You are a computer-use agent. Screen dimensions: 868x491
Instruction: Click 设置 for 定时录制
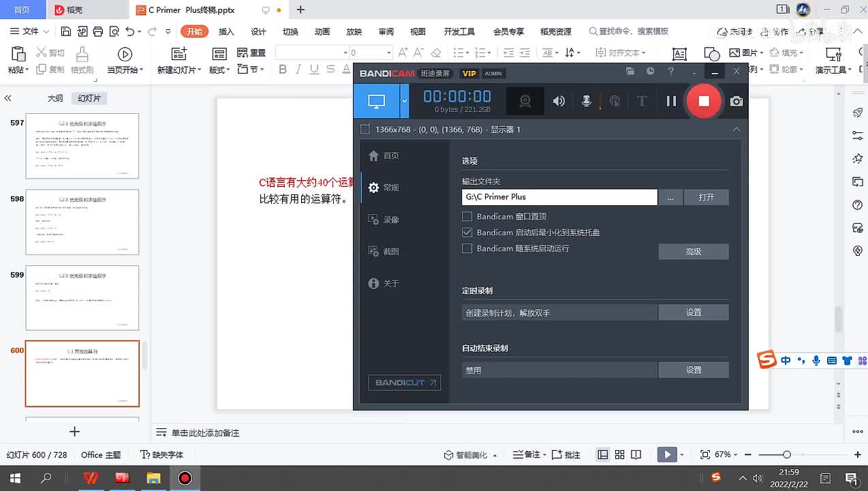[694, 312]
